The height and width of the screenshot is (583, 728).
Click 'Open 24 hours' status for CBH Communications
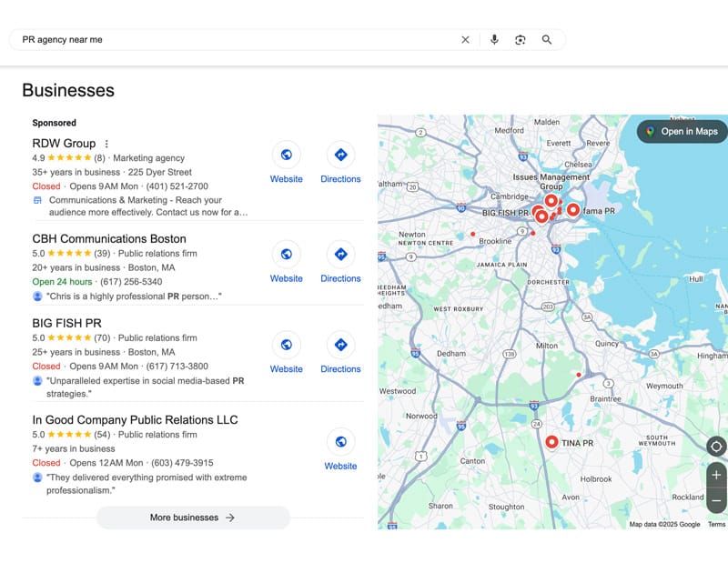click(62, 282)
